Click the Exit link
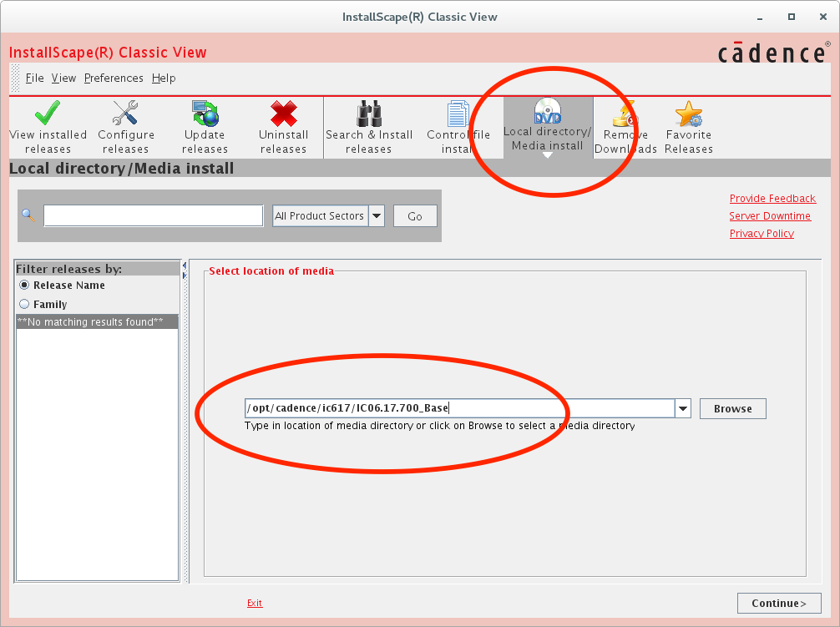 click(255, 603)
